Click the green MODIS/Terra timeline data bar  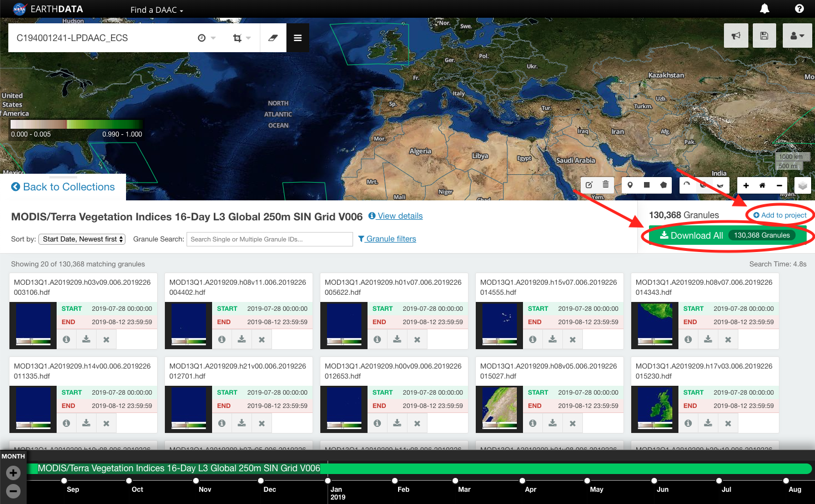(420, 468)
